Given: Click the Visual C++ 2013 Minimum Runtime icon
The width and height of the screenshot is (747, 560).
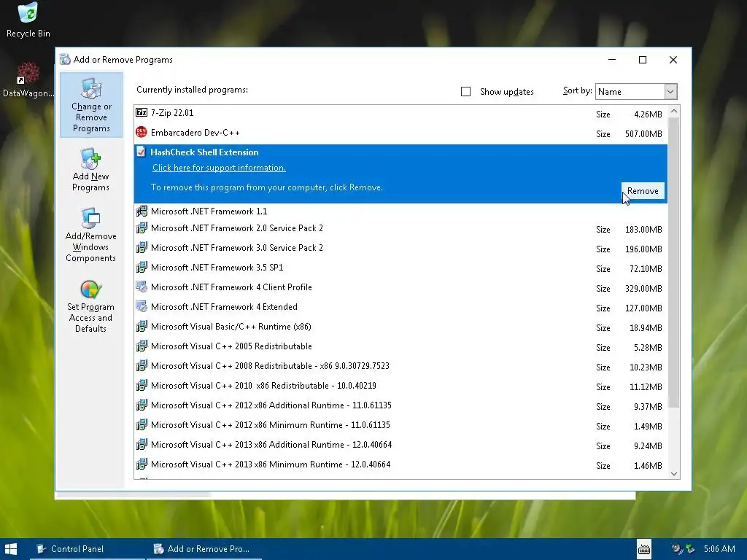Looking at the screenshot, I should click(x=142, y=464).
